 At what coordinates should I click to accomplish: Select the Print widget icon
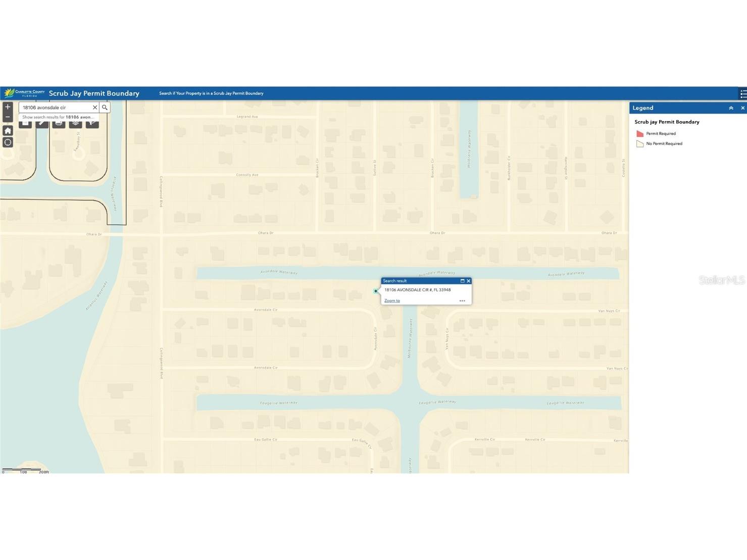pyautogui.click(x=59, y=124)
